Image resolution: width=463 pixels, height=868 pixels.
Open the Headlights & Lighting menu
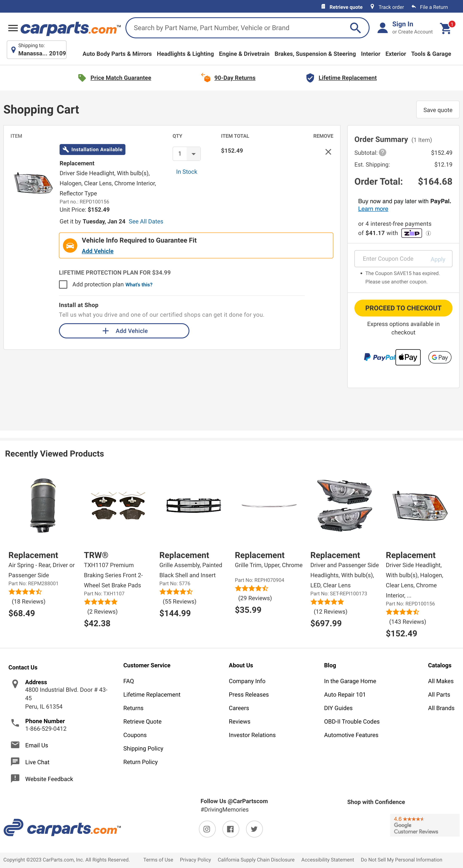[x=185, y=54]
